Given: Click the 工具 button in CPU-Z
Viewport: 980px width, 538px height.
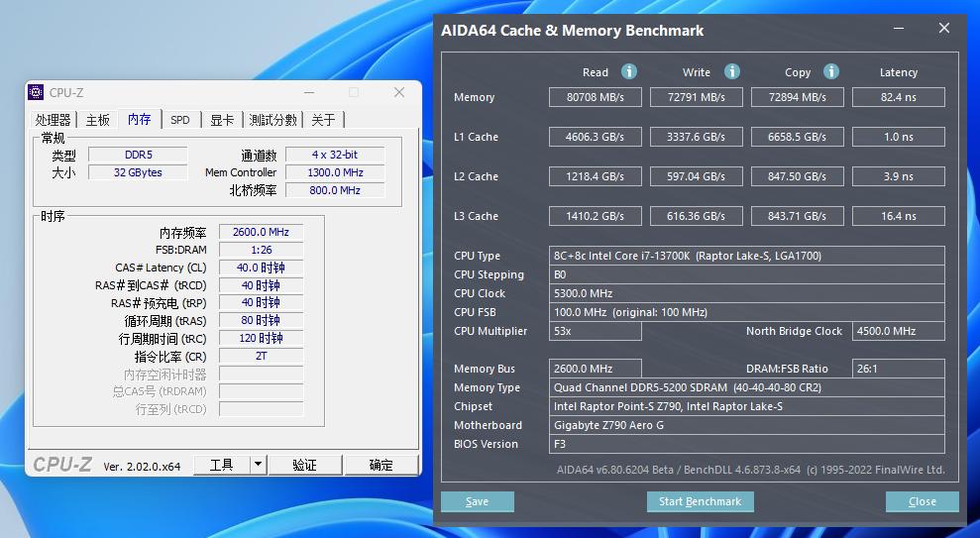Looking at the screenshot, I should click(x=221, y=465).
